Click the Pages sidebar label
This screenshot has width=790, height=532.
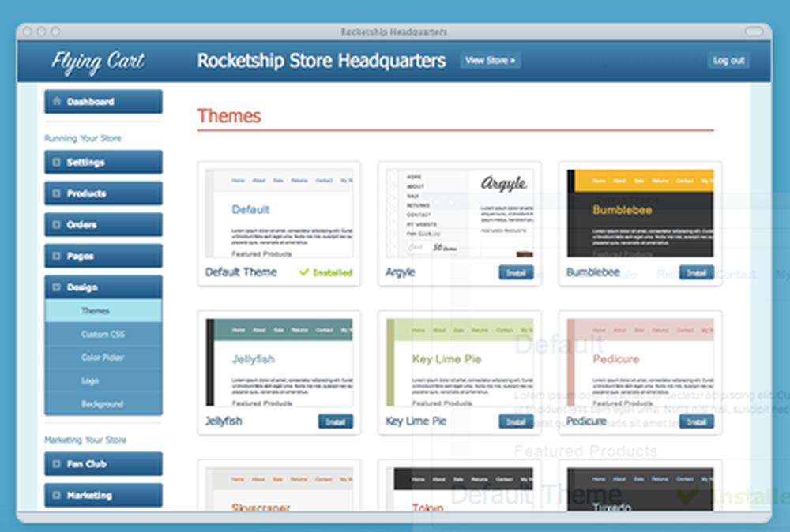80,256
